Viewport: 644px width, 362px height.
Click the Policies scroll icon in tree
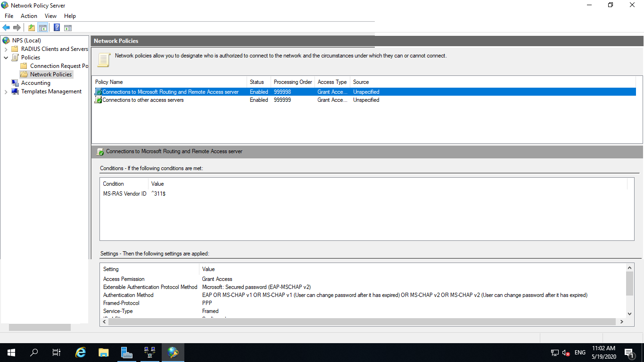(x=15, y=58)
